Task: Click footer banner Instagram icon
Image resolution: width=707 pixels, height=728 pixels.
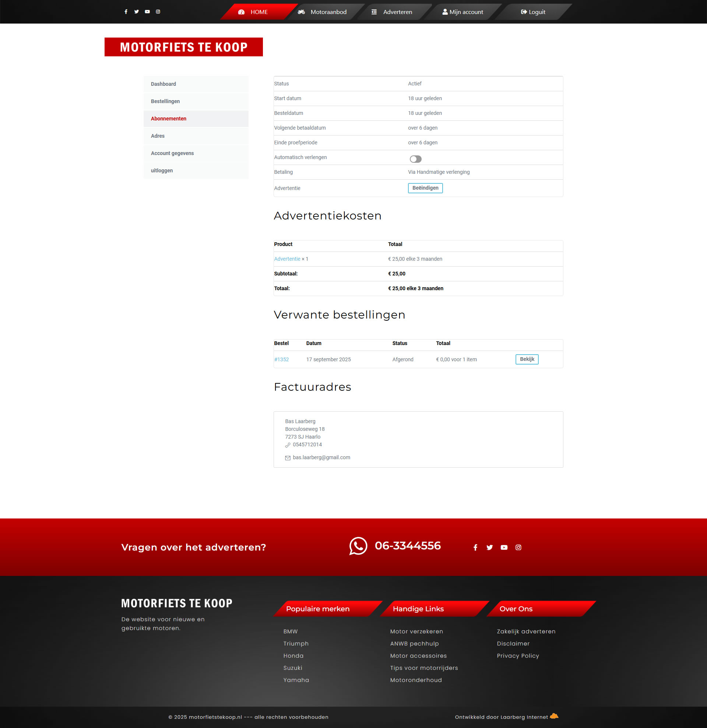Action: click(518, 548)
